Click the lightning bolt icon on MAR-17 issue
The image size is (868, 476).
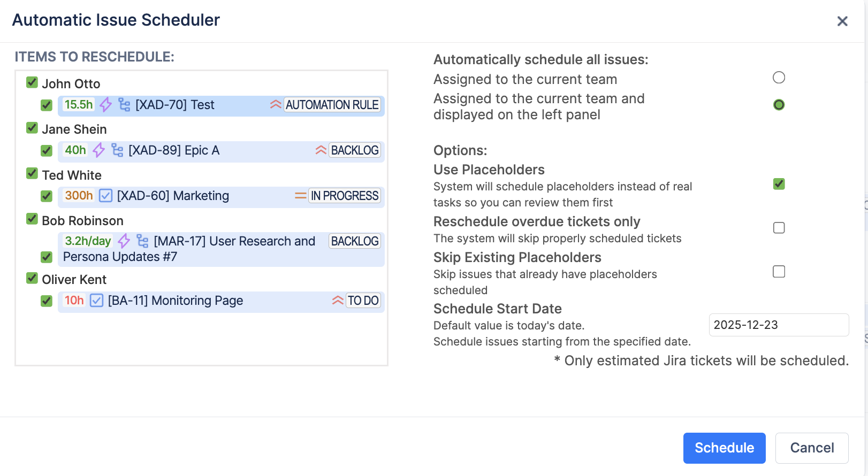point(124,241)
